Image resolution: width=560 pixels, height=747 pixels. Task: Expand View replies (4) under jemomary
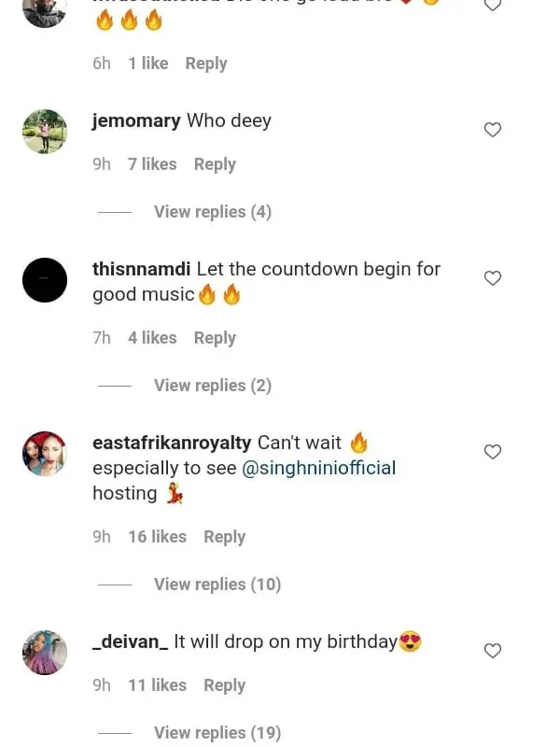point(212,212)
